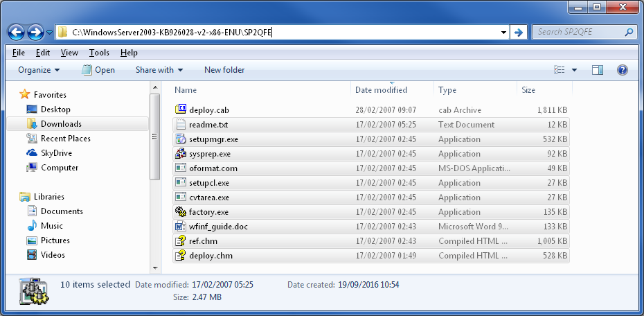This screenshot has height=316, width=644.
Task: Click the New folder button
Action: [224, 70]
